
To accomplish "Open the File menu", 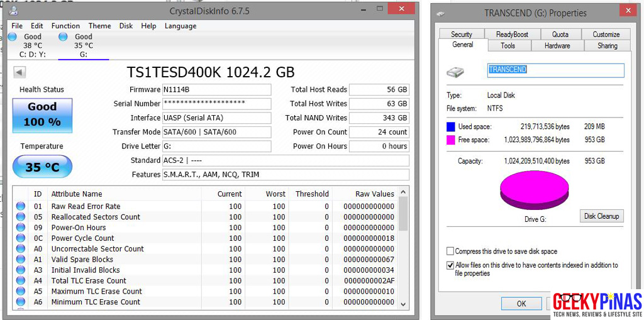I will (x=17, y=26).
